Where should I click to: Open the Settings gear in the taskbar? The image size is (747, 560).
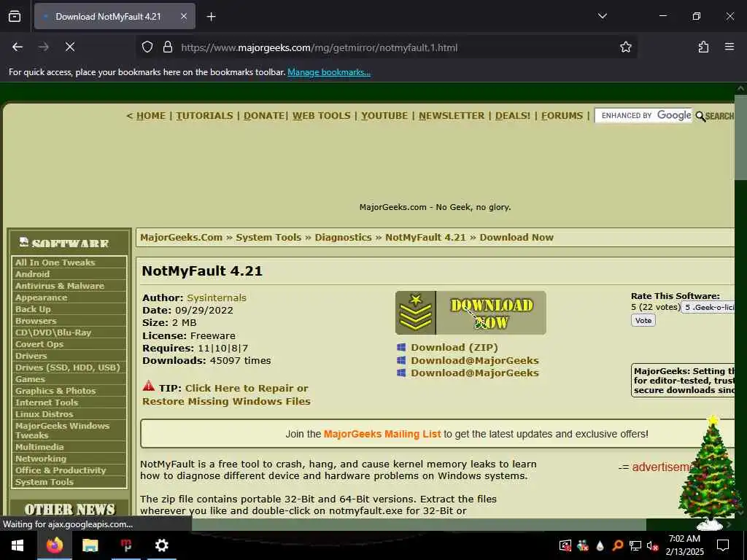pyautogui.click(x=161, y=545)
